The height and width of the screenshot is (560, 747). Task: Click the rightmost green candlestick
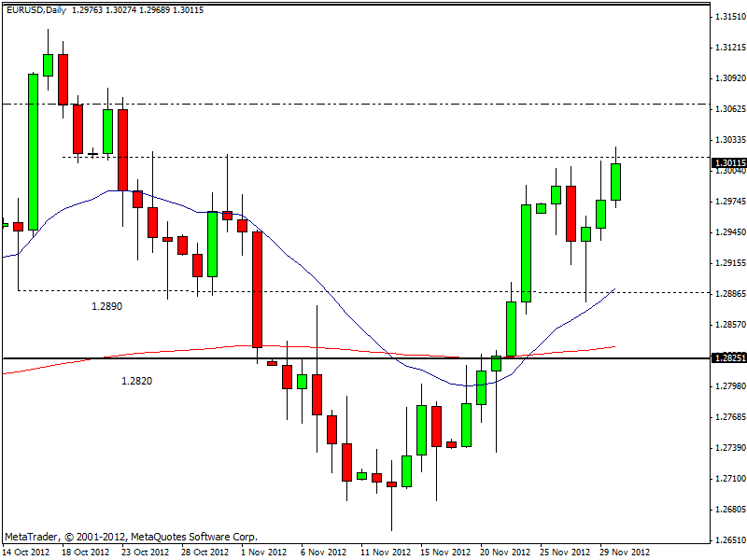tap(616, 181)
